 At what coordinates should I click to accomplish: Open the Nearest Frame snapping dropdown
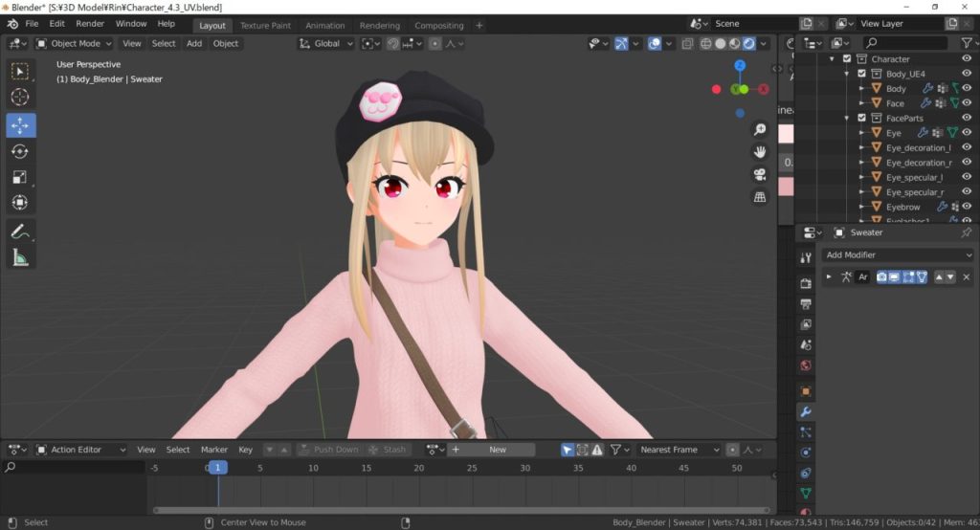click(x=679, y=450)
